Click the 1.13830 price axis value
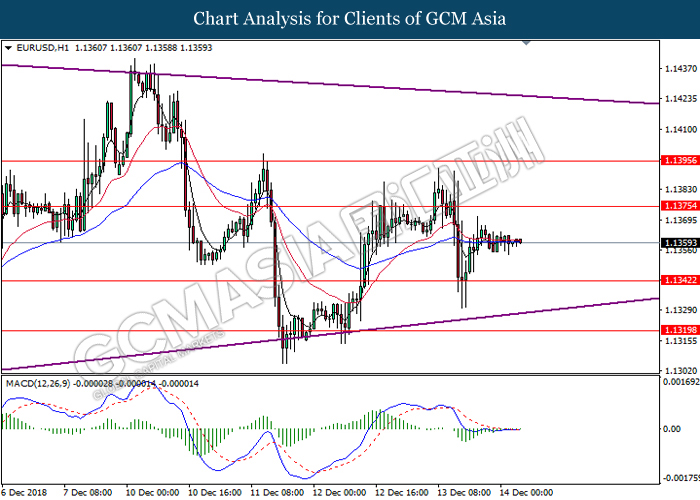700x500 pixels. [x=681, y=190]
